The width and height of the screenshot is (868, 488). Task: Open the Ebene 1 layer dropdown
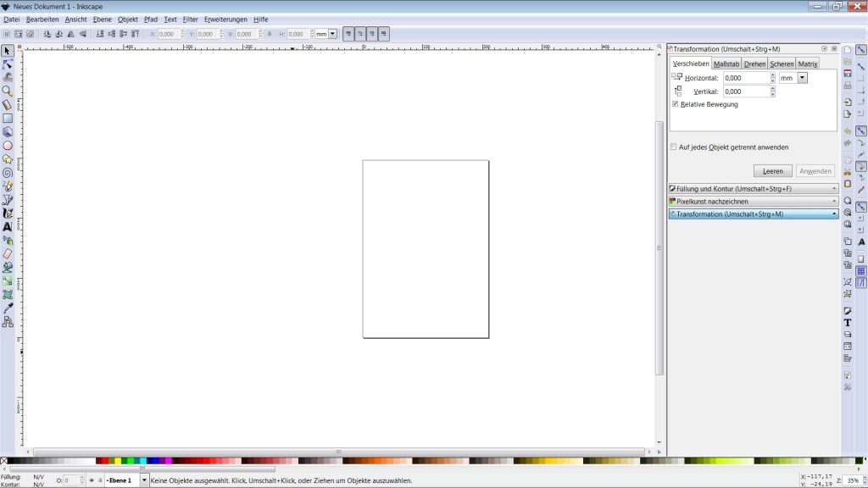(143, 480)
